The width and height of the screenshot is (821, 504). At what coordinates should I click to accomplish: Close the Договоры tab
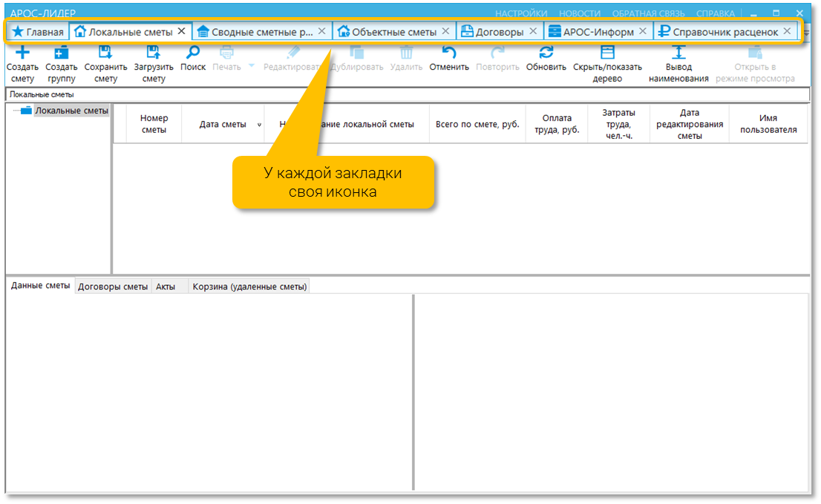[x=532, y=31]
